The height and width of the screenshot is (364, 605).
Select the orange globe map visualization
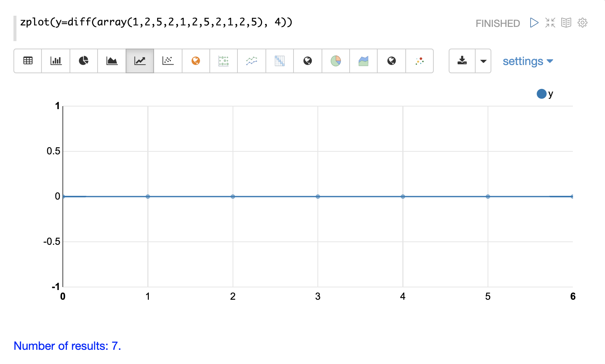click(x=196, y=61)
